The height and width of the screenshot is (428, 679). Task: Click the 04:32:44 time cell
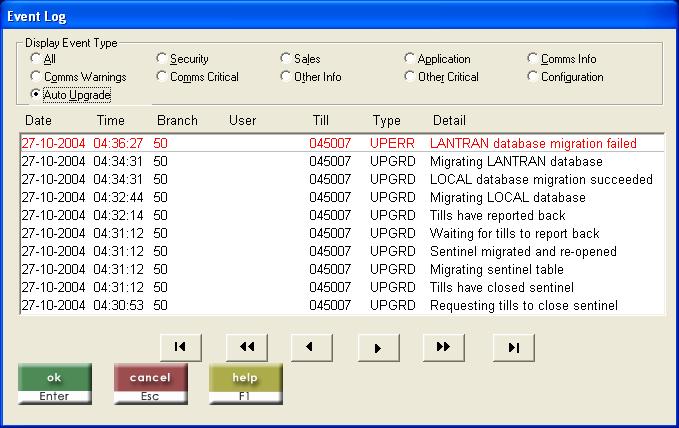click(118, 197)
